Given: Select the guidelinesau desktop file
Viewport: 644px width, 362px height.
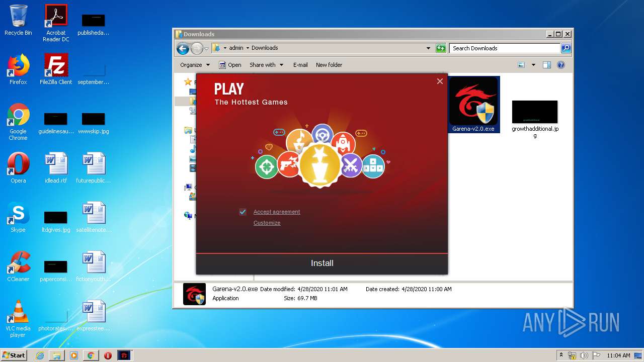Looking at the screenshot, I should pyautogui.click(x=56, y=123).
